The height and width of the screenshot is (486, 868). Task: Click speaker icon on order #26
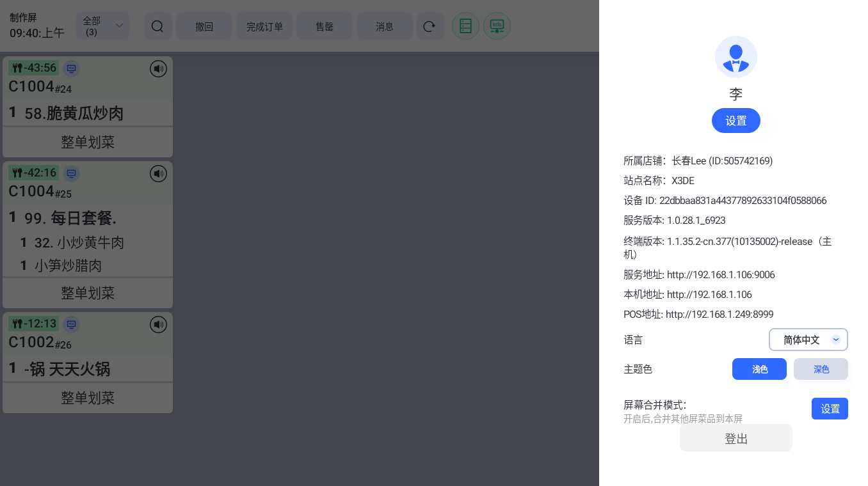(158, 325)
